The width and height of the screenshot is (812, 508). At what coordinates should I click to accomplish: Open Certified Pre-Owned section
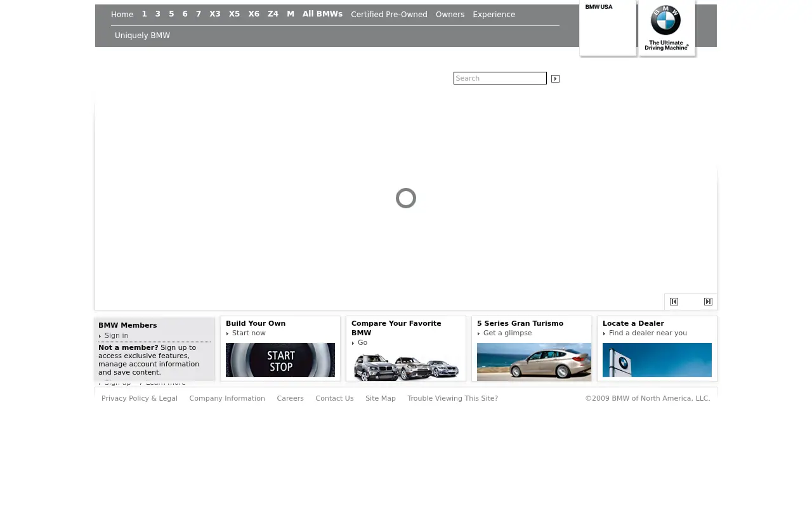pos(389,15)
